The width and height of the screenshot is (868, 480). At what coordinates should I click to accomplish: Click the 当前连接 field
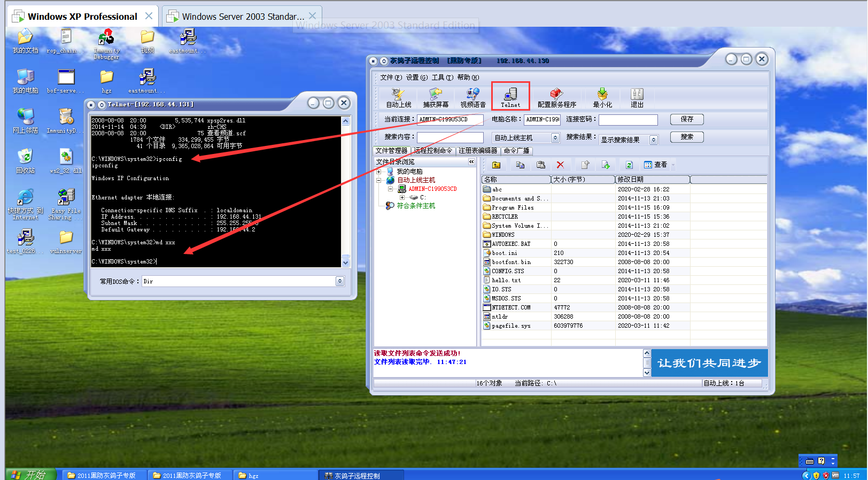(450, 119)
